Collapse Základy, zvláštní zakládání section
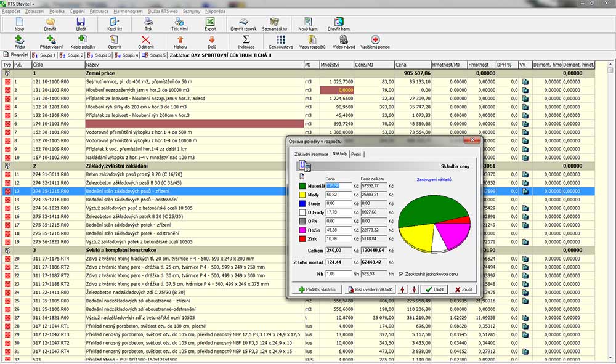 click(7, 166)
